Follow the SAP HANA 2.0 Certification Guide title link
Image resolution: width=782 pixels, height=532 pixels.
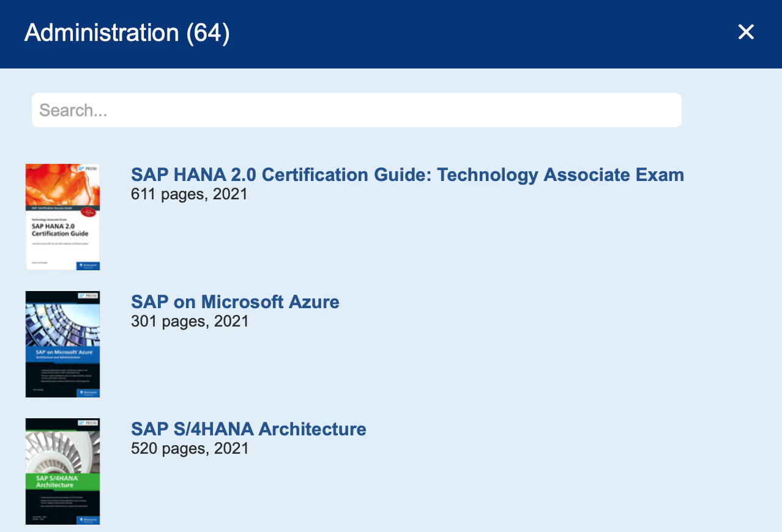pos(407,175)
